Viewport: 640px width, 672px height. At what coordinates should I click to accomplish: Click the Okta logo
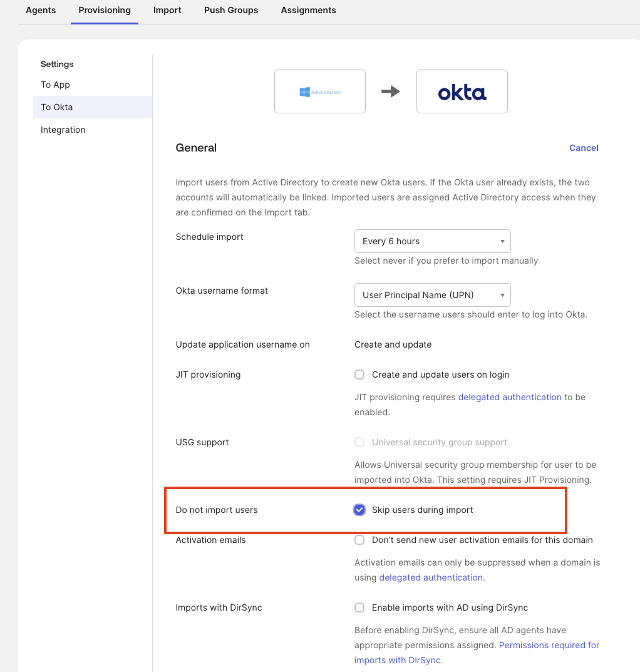click(x=462, y=91)
